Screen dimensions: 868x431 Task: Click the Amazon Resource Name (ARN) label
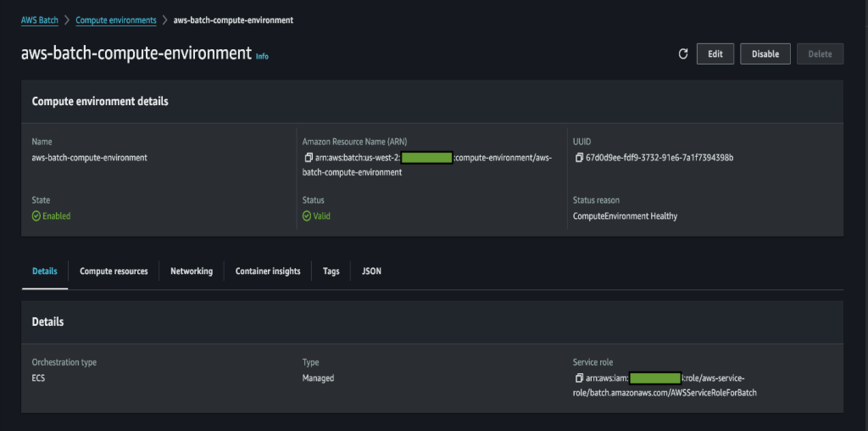355,142
